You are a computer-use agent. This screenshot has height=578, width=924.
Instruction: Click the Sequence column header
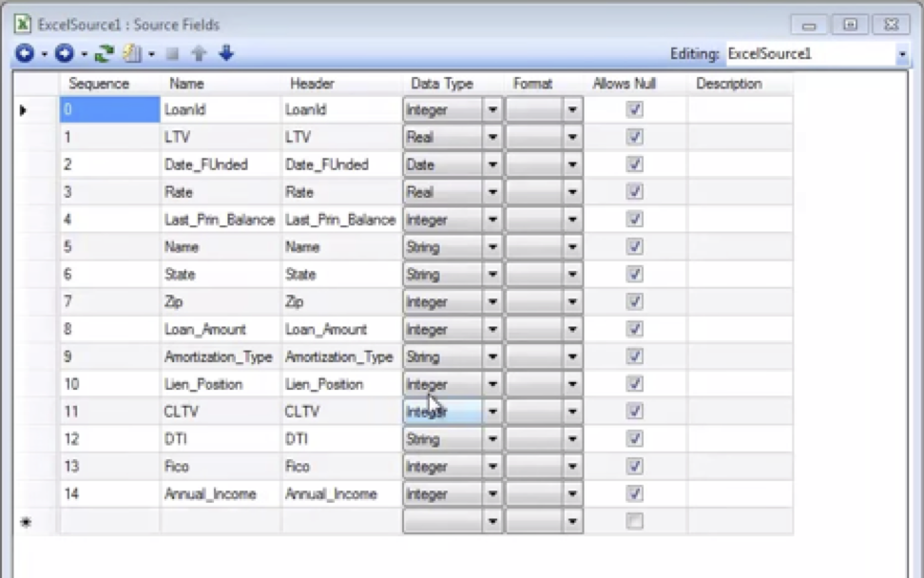pos(99,84)
